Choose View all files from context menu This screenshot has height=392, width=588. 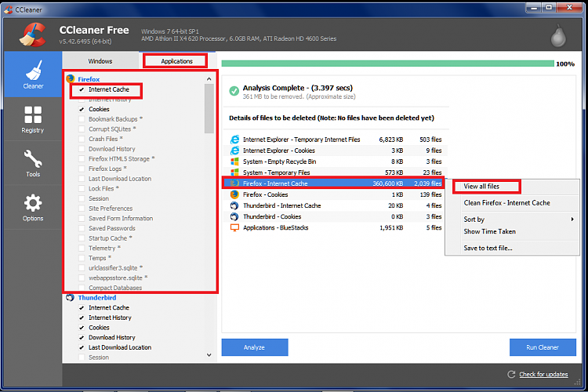(481, 187)
